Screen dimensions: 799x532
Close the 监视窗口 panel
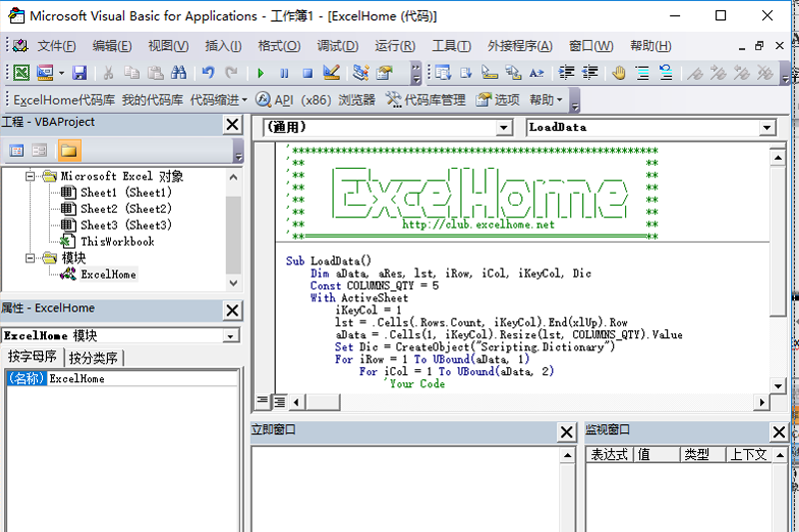779,432
